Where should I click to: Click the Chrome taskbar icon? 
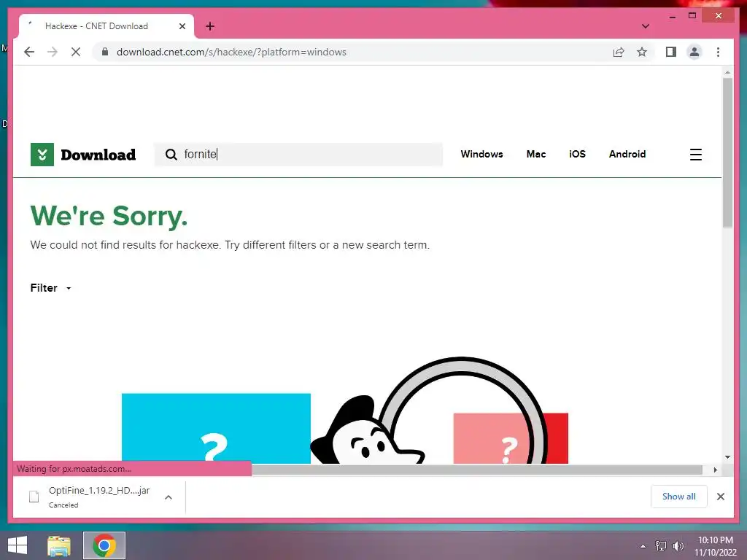104,545
